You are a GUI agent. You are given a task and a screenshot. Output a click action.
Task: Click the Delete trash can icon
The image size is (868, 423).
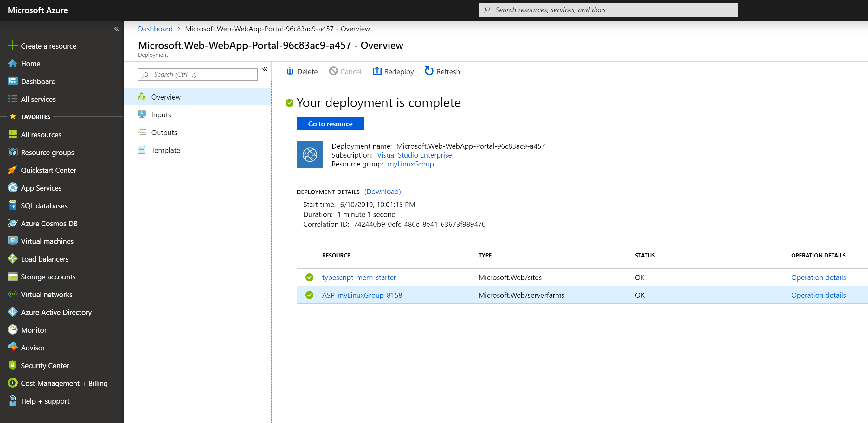pos(290,71)
